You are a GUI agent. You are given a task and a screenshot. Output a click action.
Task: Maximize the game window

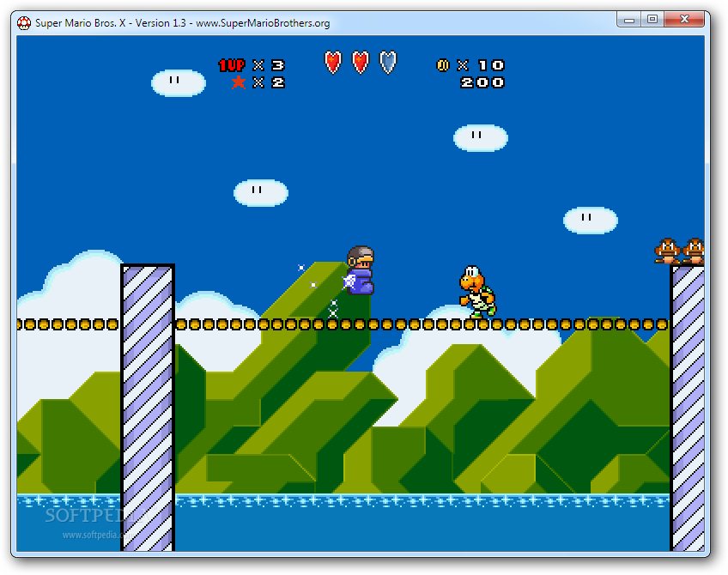652,20
